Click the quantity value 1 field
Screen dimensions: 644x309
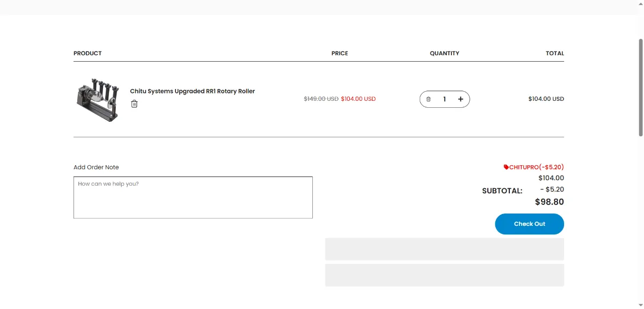coord(444,99)
